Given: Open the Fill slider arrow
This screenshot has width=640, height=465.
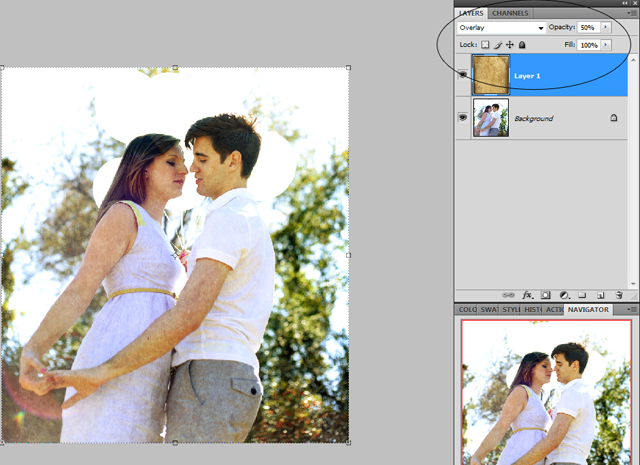Looking at the screenshot, I should [606, 44].
